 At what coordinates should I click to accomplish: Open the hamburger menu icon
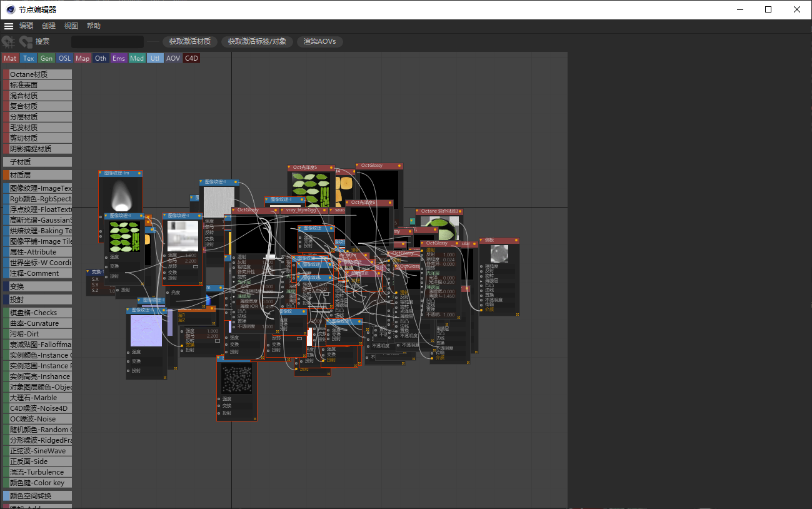coord(9,26)
